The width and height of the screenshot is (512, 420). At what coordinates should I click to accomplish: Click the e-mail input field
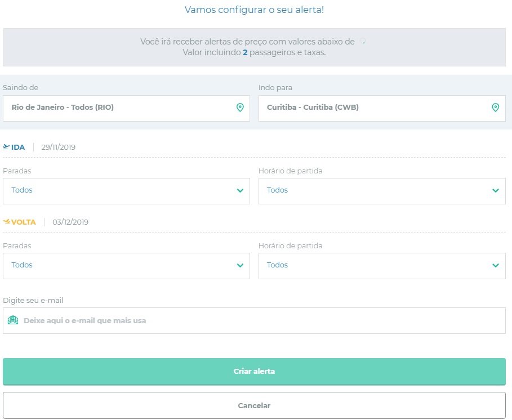(254, 320)
